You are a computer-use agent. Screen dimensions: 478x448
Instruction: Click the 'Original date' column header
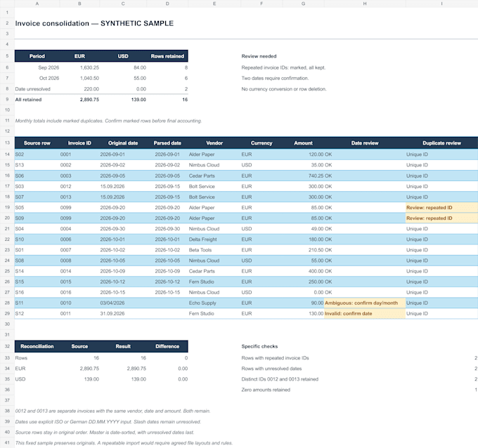tap(123, 143)
